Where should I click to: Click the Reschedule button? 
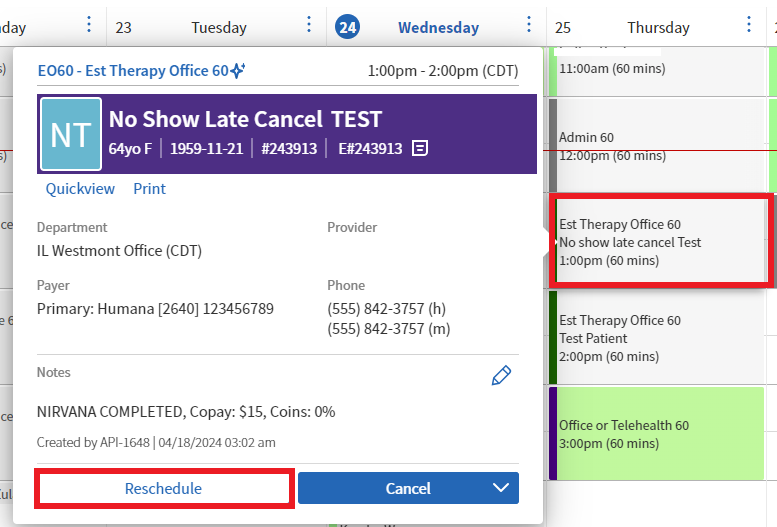pyautogui.click(x=164, y=488)
